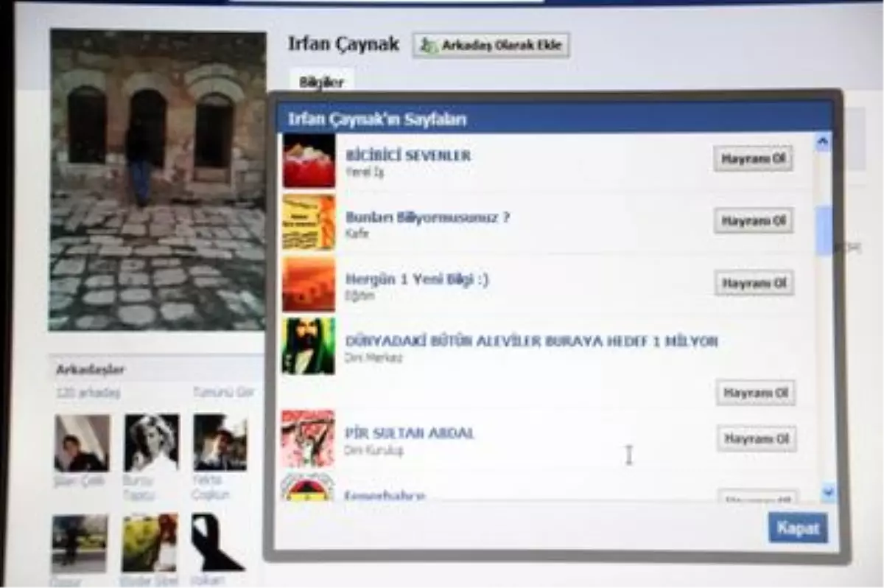Become a fan of Bunları Biliyormusunuz
Image resolution: width=884 pixels, height=588 pixels.
(x=753, y=220)
